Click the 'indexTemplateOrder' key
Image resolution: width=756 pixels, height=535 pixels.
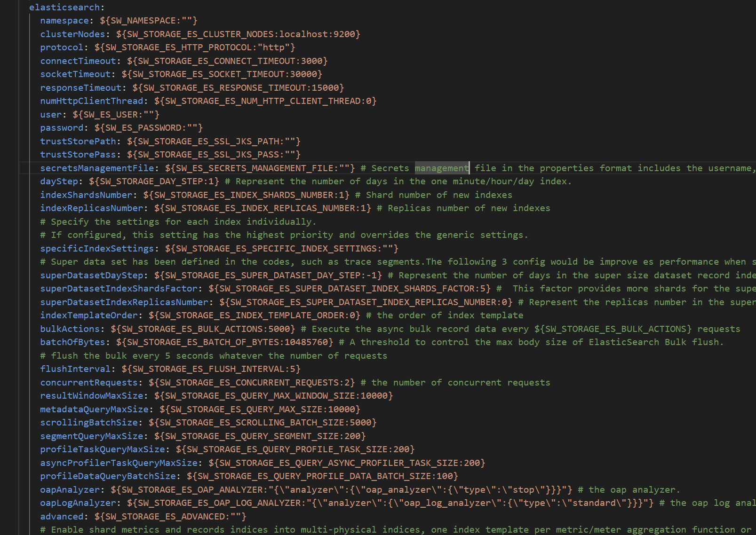pyautogui.click(x=89, y=315)
